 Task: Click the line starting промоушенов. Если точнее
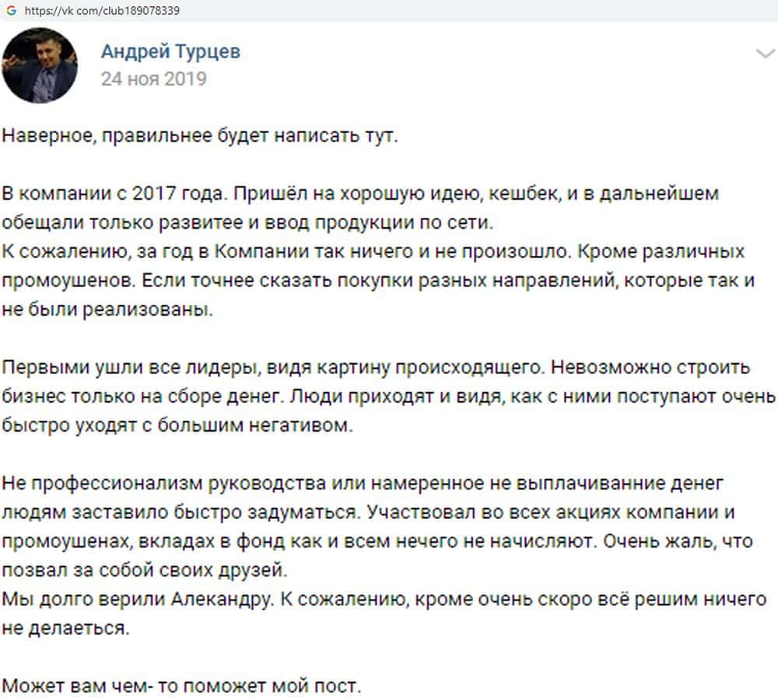[x=378, y=281]
